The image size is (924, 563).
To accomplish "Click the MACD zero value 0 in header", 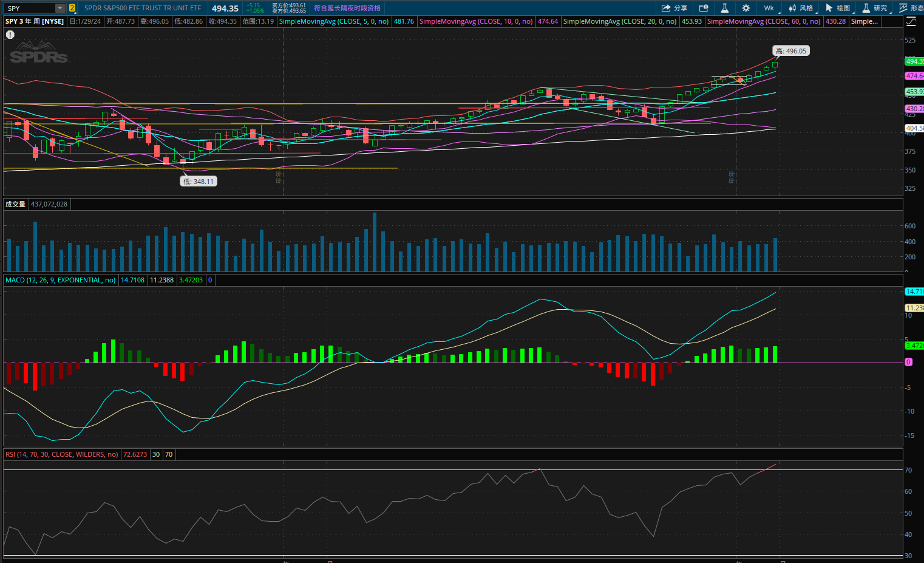I will point(210,280).
